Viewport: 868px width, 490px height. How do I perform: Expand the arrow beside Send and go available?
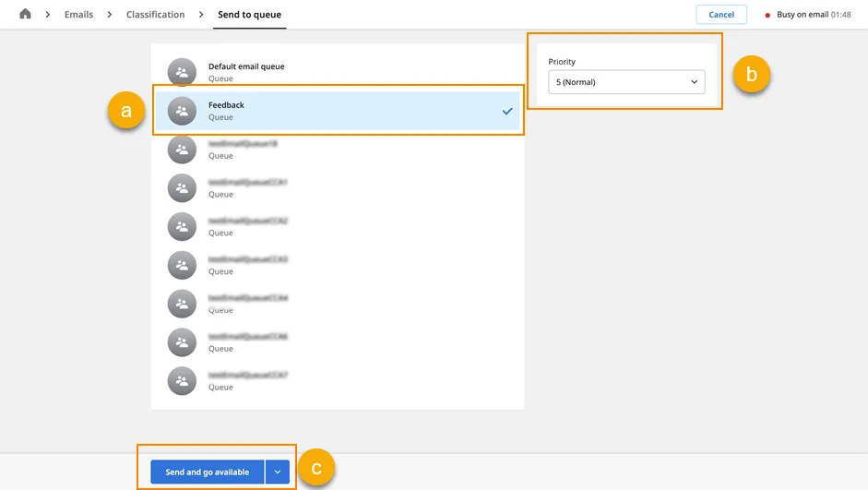pyautogui.click(x=278, y=472)
